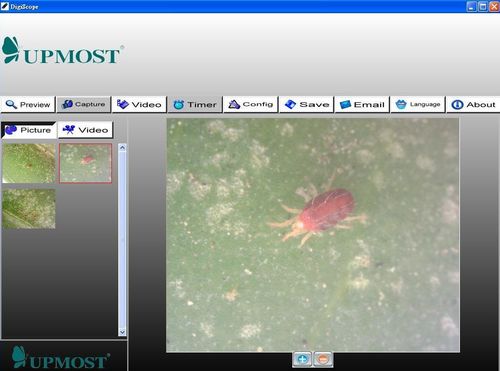The image size is (500, 371).
Task: Select the red mite thumbnail
Action: (86, 163)
